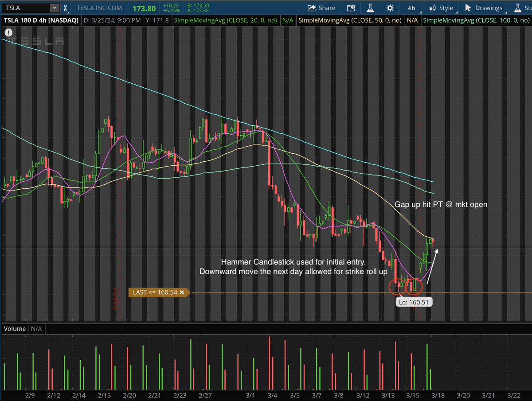This screenshot has width=532, height=401.
Task: Click the flask icon next to settings gear
Action: click(x=370, y=8)
